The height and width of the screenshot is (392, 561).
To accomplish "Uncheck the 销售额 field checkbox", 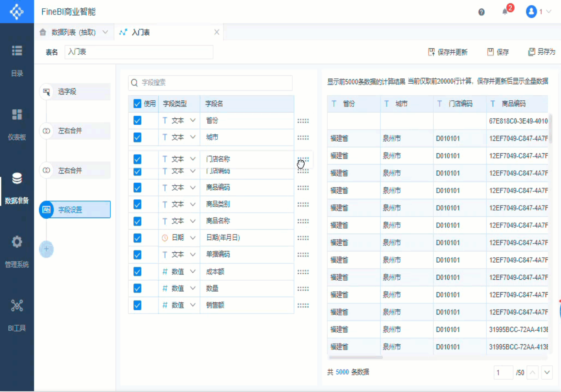I will 137,305.
